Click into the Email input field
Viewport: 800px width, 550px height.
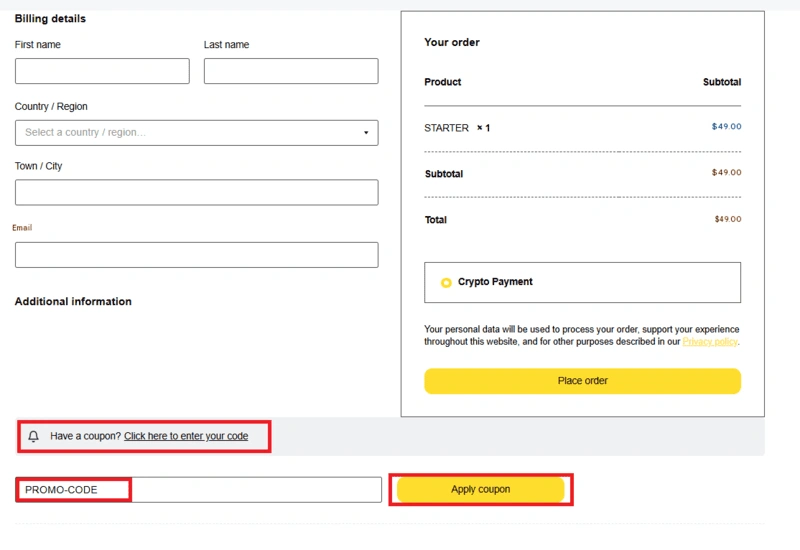196,255
